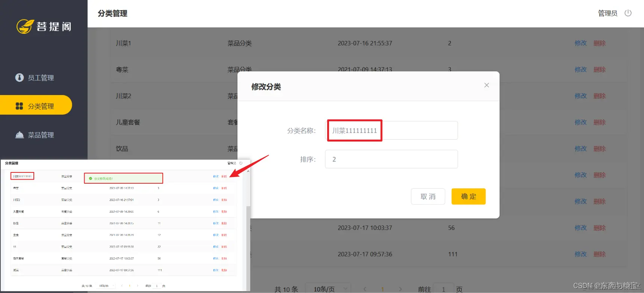The width and height of the screenshot is (644, 293).
Task: Click the 菜品管理 dish icon
Action: (x=19, y=135)
